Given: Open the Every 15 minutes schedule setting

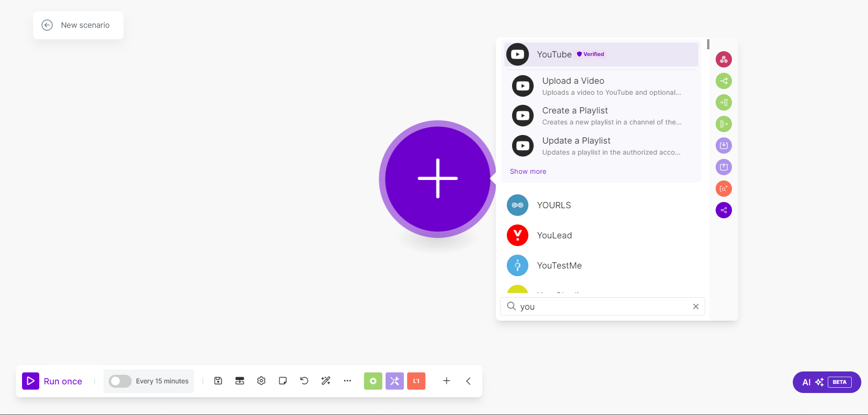Looking at the screenshot, I should [x=162, y=381].
